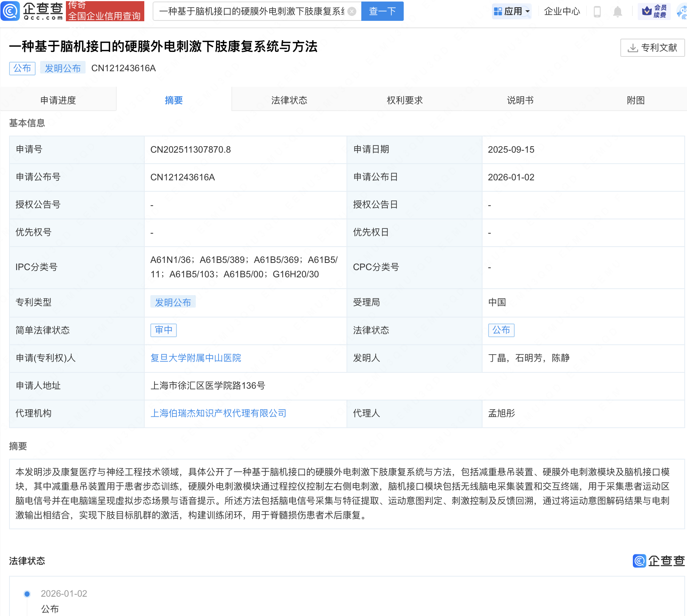Clear the search box with X icon
Image resolution: width=687 pixels, height=616 pixels.
click(352, 11)
